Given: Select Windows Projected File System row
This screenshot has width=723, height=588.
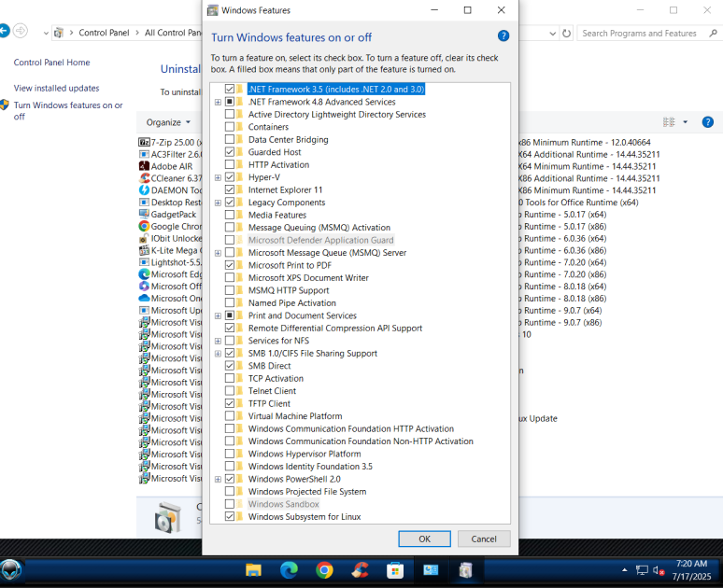Looking at the screenshot, I should [x=307, y=492].
